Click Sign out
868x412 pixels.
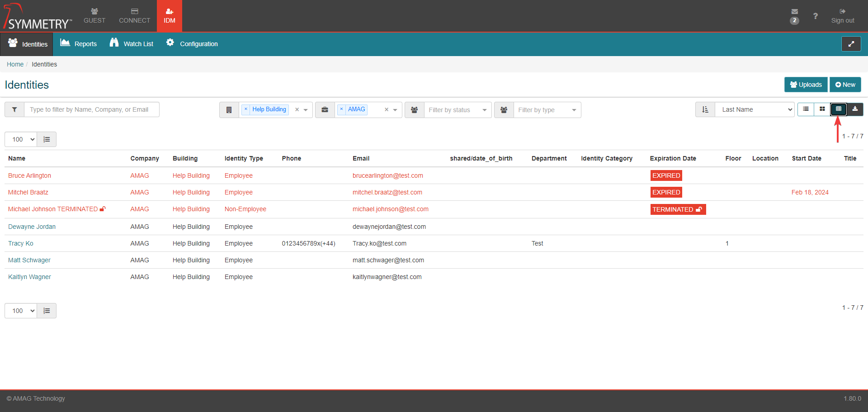pyautogui.click(x=843, y=16)
